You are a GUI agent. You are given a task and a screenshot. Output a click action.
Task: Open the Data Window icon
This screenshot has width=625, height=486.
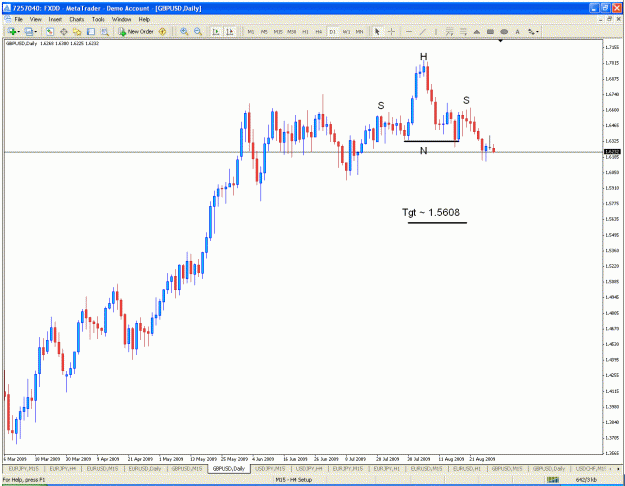click(63, 31)
